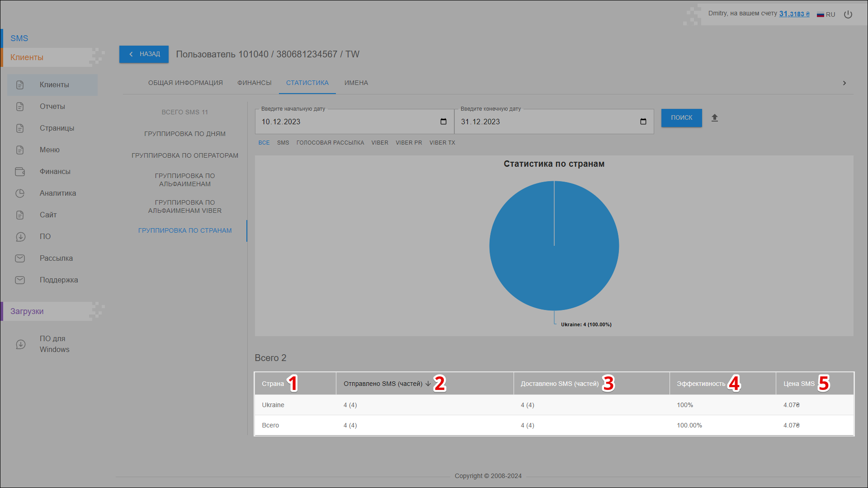This screenshot has height=488, width=868.
Task: Open start date calendar picker icon
Action: click(x=443, y=122)
